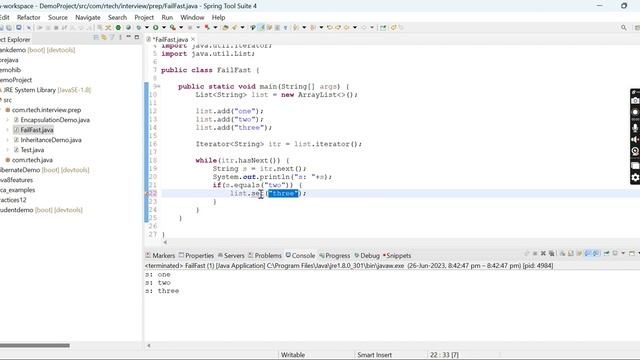Toggle the webcam in recorder bar

[x=635, y=151]
